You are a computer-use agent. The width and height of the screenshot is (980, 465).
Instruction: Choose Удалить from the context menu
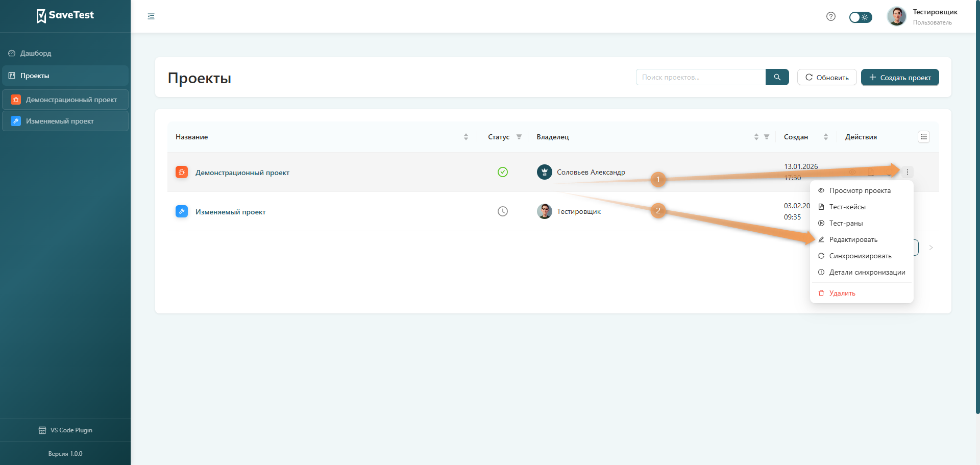tap(842, 293)
